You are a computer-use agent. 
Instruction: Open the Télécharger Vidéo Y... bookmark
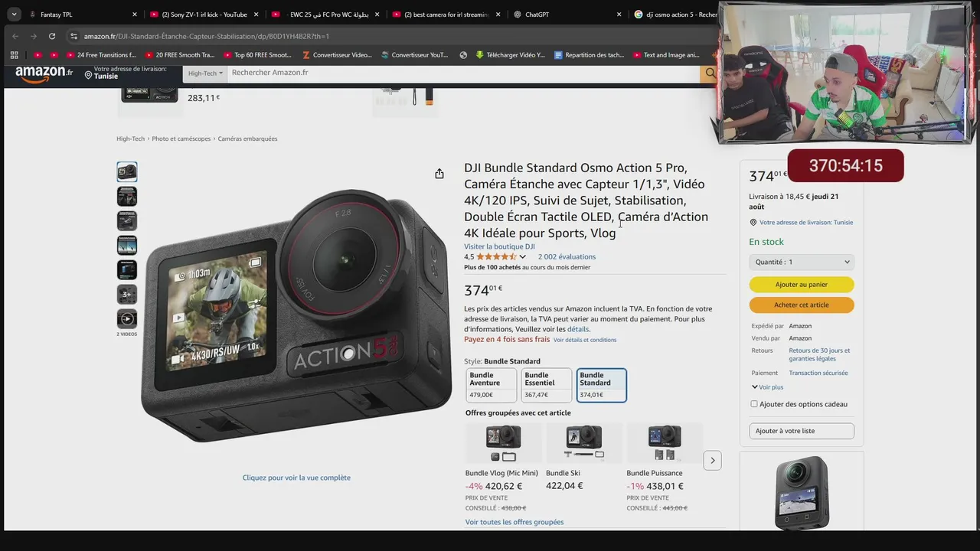coord(511,55)
